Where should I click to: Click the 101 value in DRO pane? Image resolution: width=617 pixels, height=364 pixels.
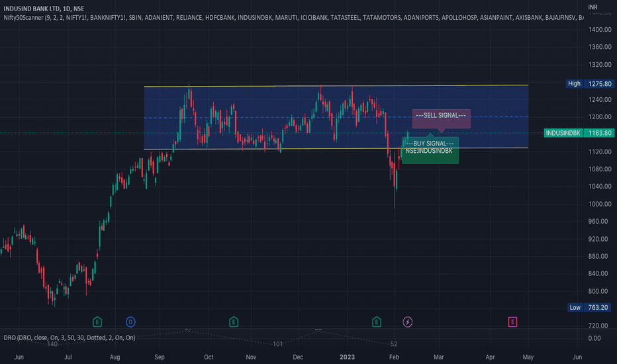pyautogui.click(x=278, y=344)
